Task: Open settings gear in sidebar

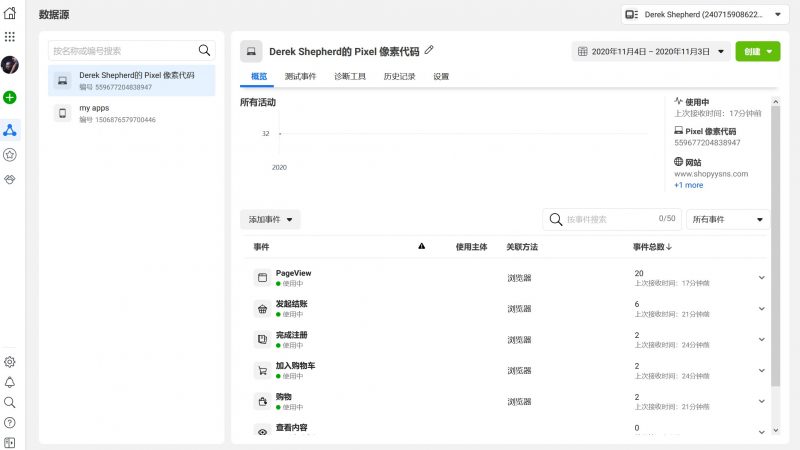Action: [x=10, y=362]
